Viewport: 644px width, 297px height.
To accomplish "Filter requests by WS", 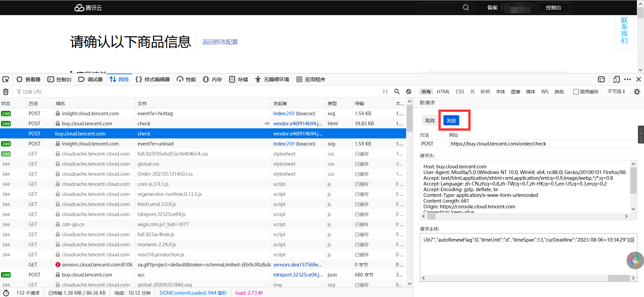I will (x=545, y=92).
